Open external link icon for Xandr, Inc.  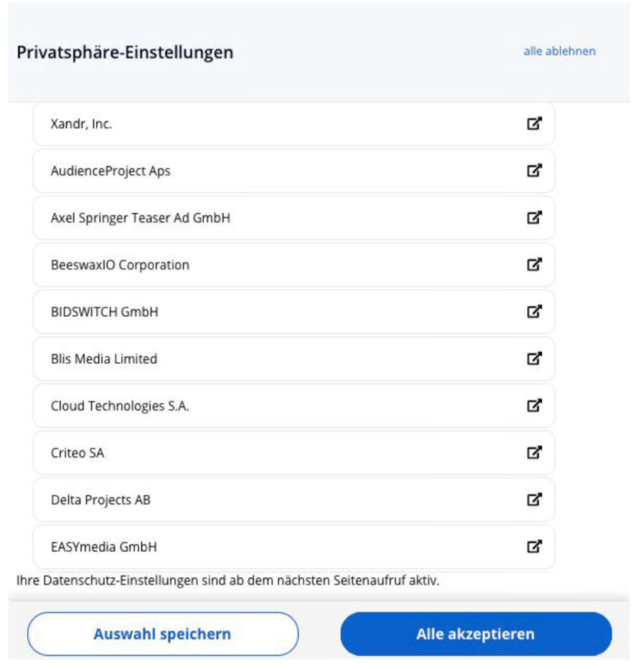[534, 123]
